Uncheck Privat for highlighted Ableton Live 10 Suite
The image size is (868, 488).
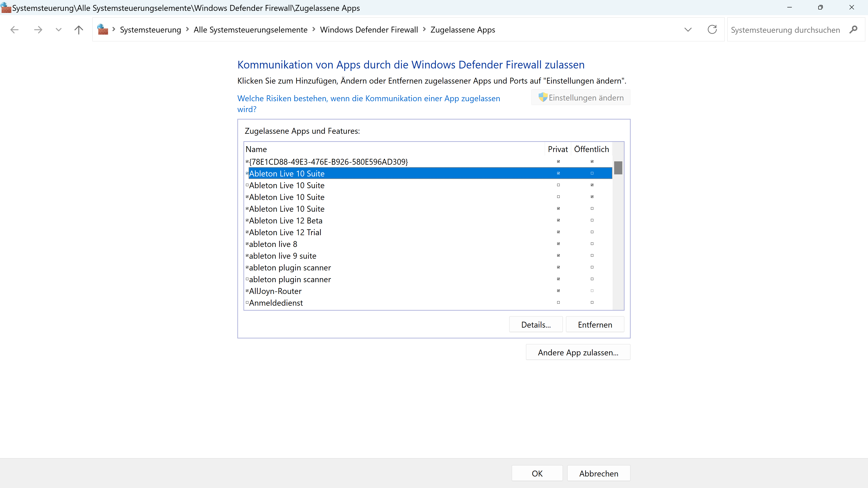[558, 174]
